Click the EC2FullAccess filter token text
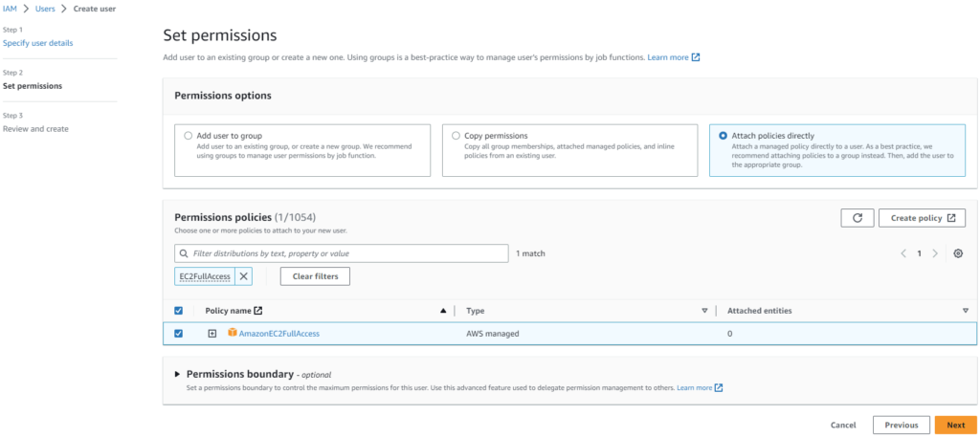The height and width of the screenshot is (437, 980). pos(205,276)
